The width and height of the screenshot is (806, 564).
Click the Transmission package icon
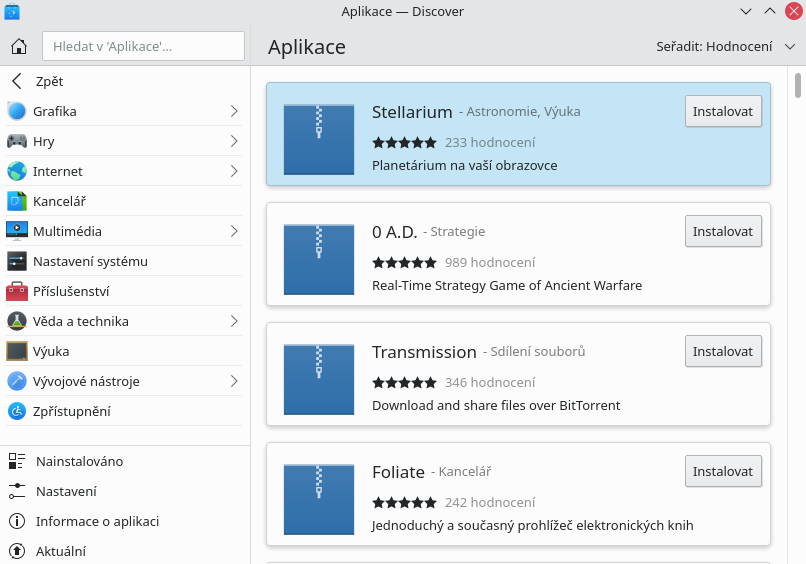pos(319,379)
